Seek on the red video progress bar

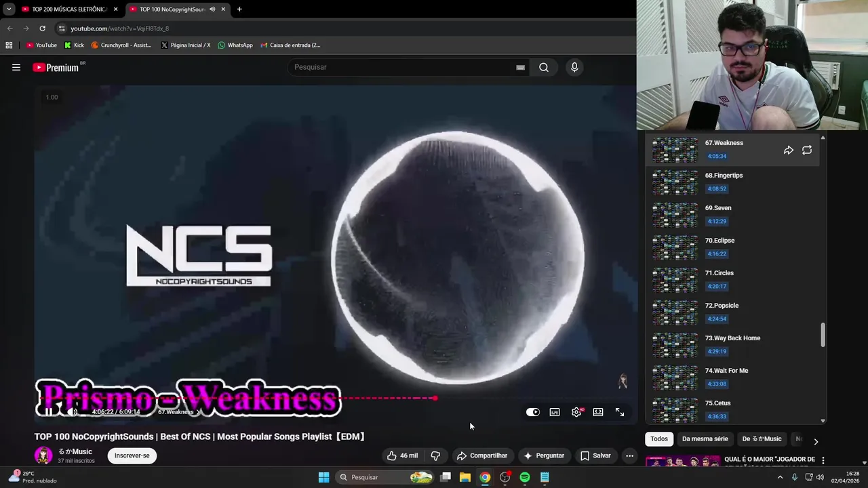click(336, 399)
